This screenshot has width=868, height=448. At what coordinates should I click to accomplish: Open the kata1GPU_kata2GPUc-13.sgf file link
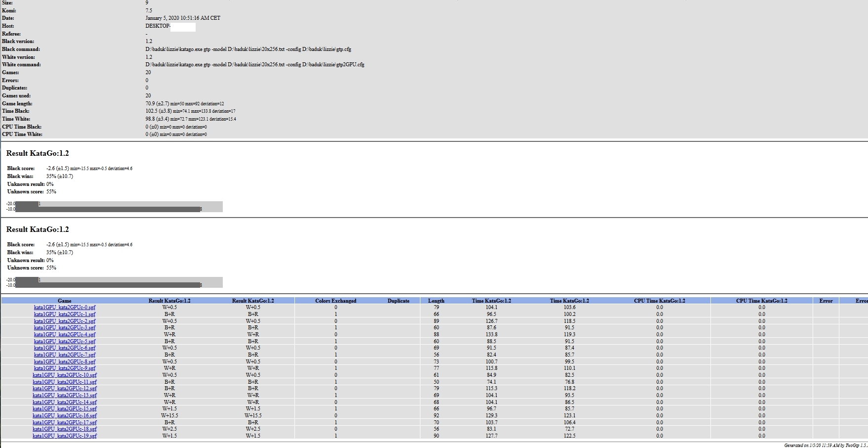(x=64, y=396)
